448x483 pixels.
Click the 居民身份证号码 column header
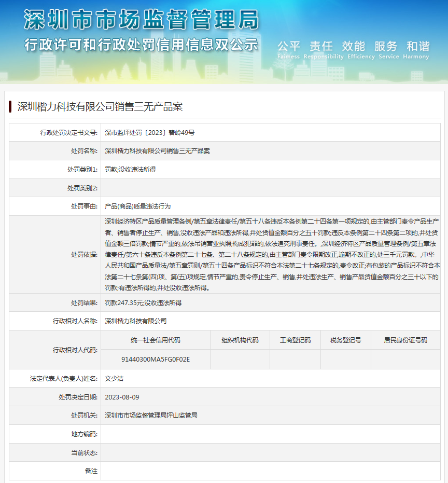(405, 340)
